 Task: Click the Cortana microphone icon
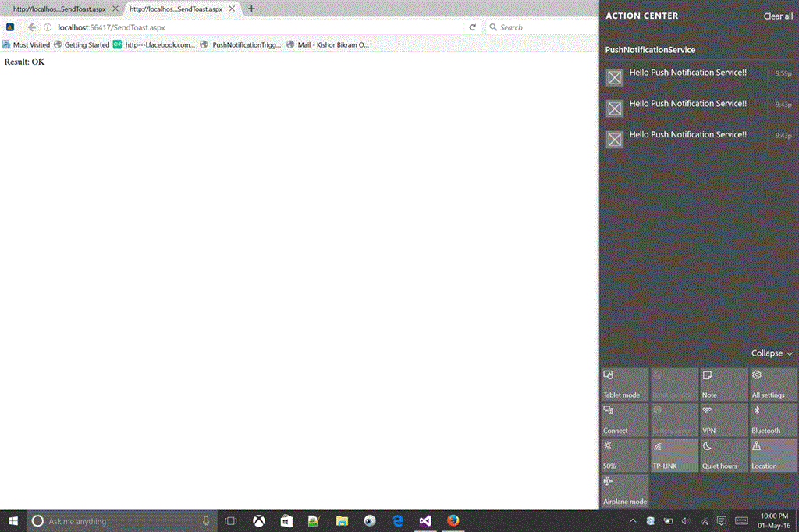[204, 521]
